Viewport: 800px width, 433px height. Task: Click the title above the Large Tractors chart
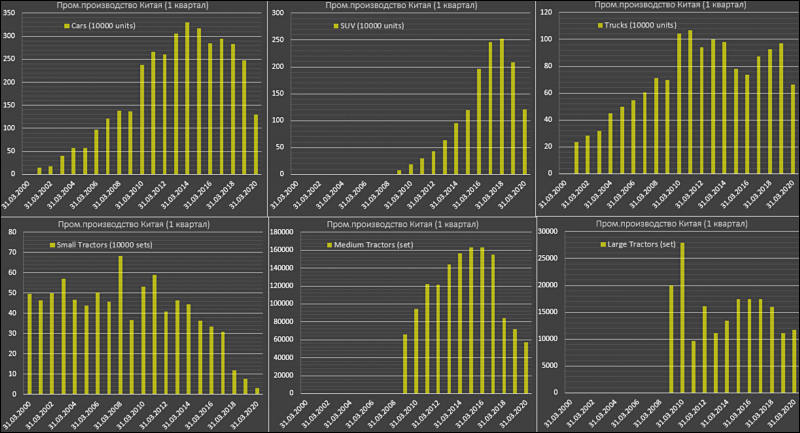[672, 224]
